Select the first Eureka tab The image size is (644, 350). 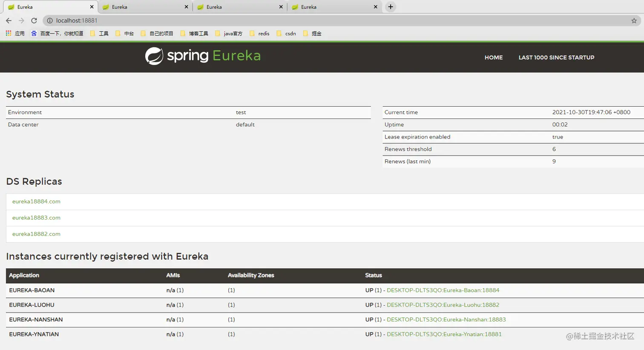(x=50, y=7)
